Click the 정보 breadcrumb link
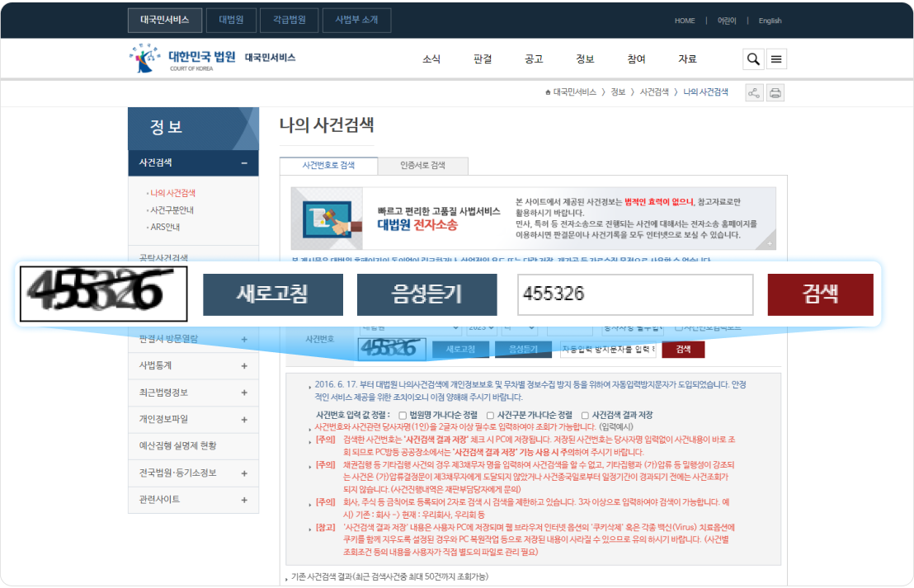914x588 pixels. [618, 92]
